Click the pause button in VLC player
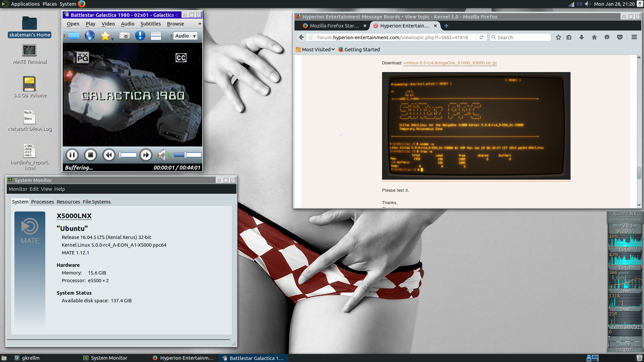The width and height of the screenshot is (644, 362). pyautogui.click(x=72, y=155)
